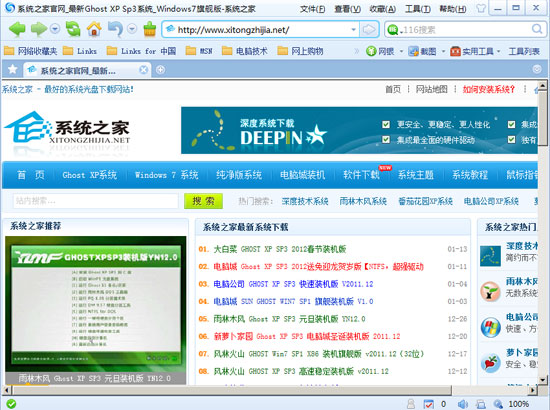Toggle the 集成最全面的硬件驱动 checkbox
The image size is (550, 410).
[x=386, y=140]
